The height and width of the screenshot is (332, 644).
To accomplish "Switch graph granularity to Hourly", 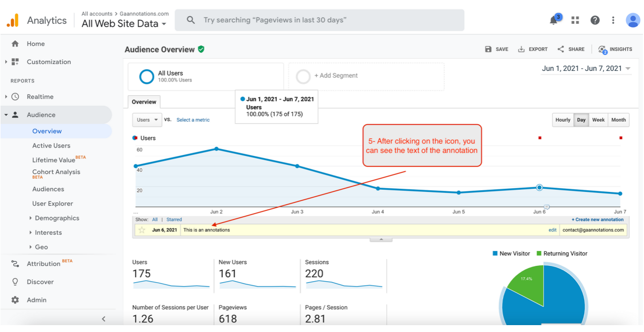I will pyautogui.click(x=563, y=120).
